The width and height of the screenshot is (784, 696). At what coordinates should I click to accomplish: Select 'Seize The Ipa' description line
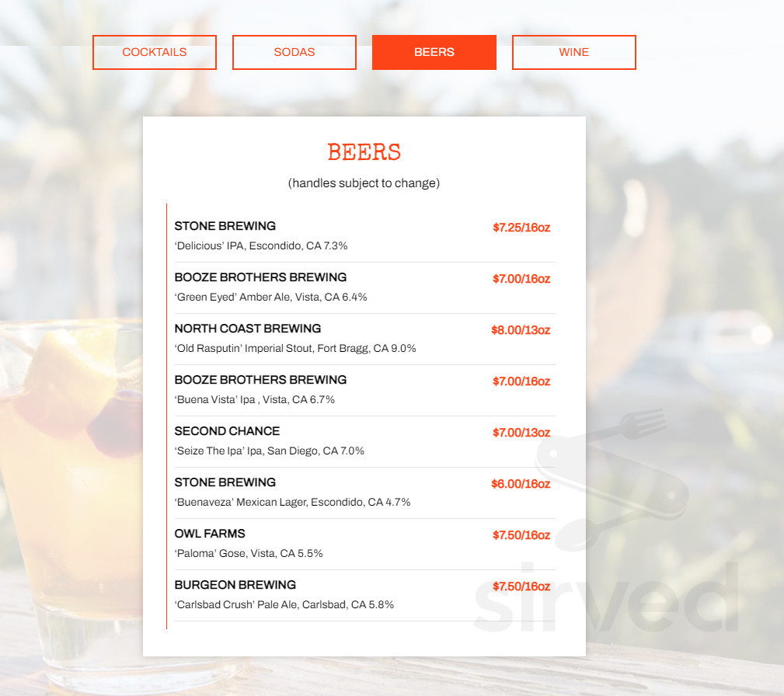point(269,451)
